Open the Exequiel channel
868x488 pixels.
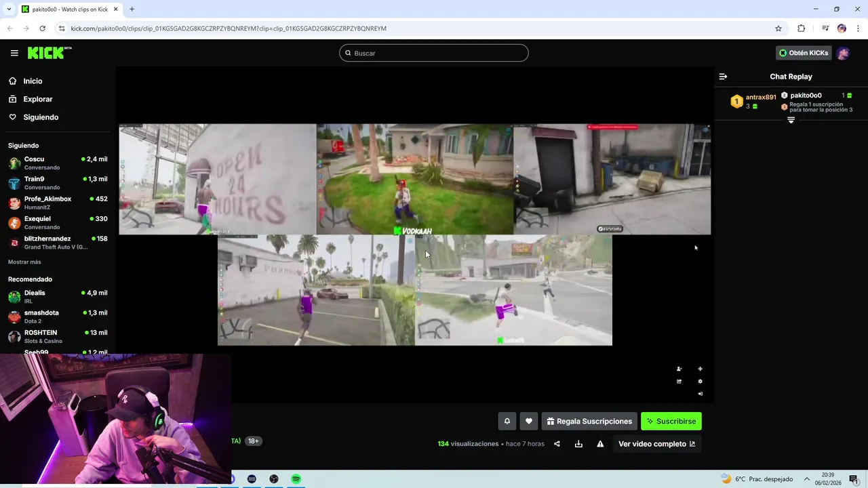(x=58, y=222)
